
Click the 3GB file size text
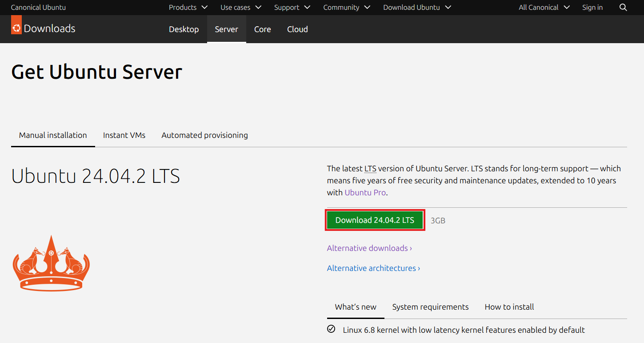click(438, 220)
